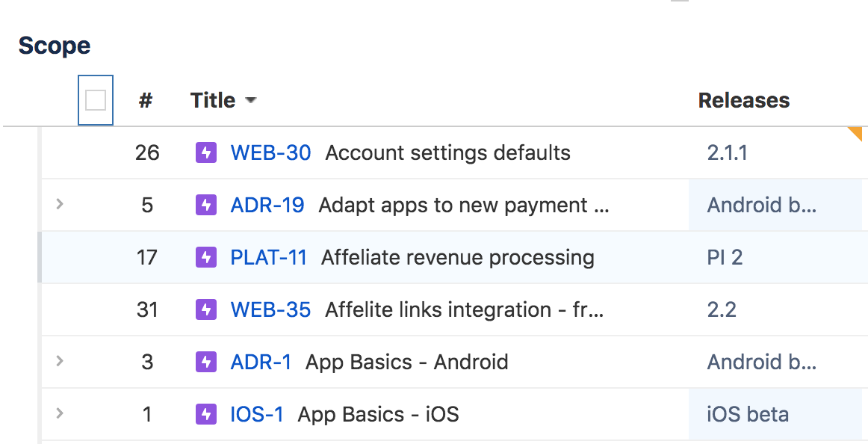Click the epic icon beside WEB-35
Image resolution: width=868 pixels, height=444 pixels.
[x=206, y=310]
